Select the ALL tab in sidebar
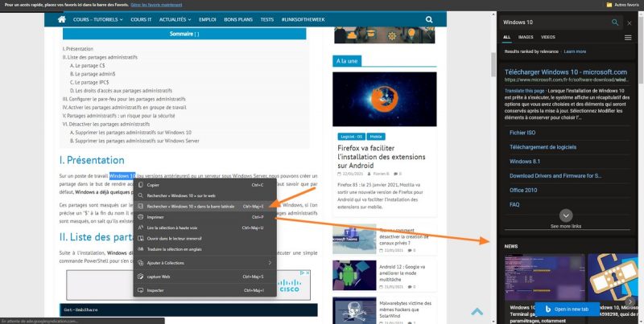The height and width of the screenshot is (324, 644). (x=507, y=37)
